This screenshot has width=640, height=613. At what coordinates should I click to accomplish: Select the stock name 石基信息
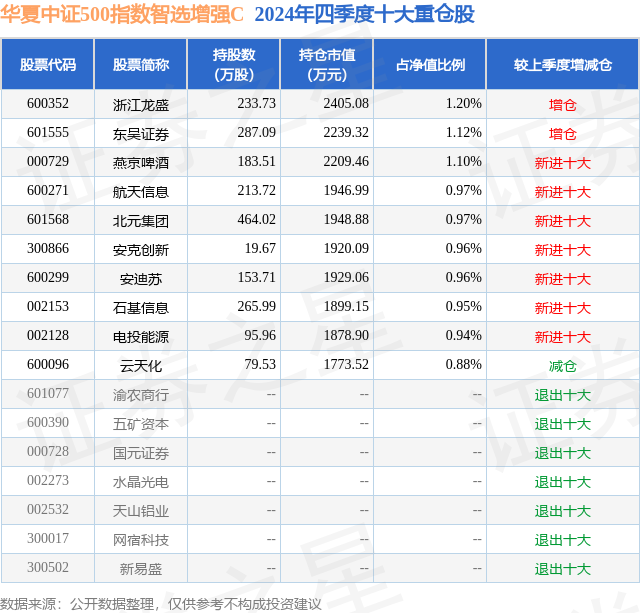coord(141,308)
